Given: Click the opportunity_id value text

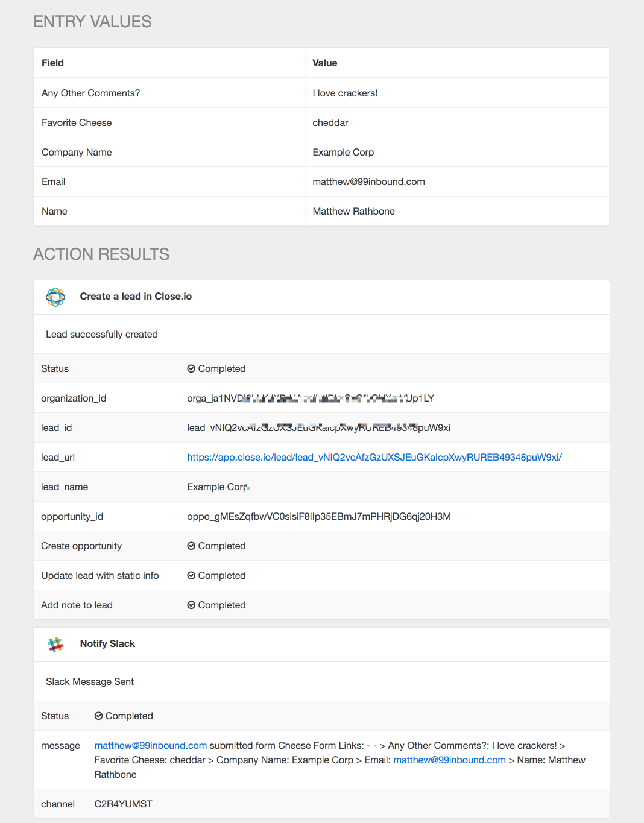Looking at the screenshot, I should [318, 516].
